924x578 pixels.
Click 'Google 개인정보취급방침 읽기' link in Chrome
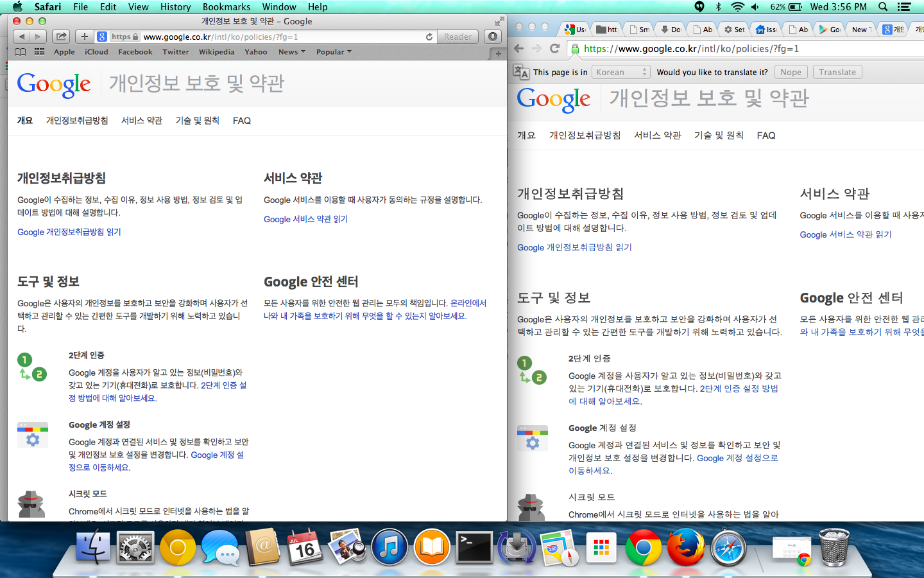(574, 247)
